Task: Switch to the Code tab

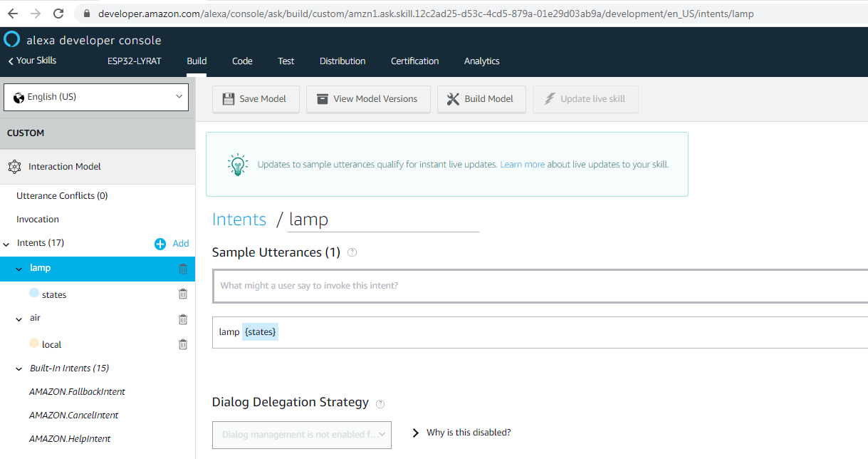Action: click(242, 61)
